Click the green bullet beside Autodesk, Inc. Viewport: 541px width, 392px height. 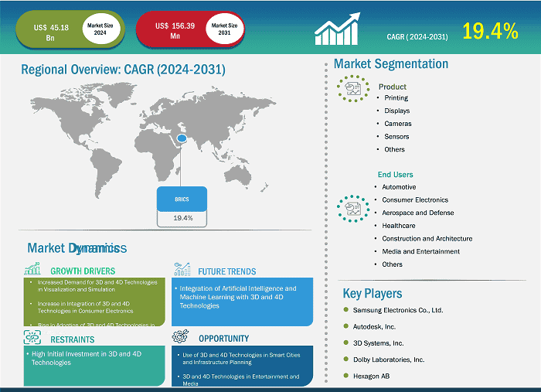pos(346,326)
